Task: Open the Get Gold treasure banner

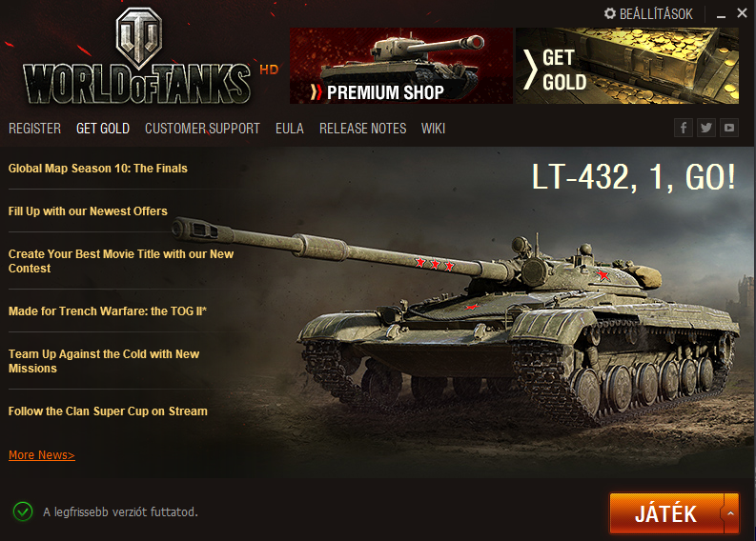Action: [x=627, y=66]
